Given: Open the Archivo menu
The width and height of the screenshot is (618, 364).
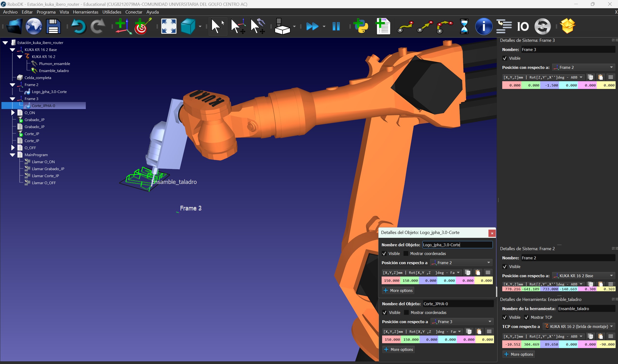Looking at the screenshot, I should tap(10, 12).
